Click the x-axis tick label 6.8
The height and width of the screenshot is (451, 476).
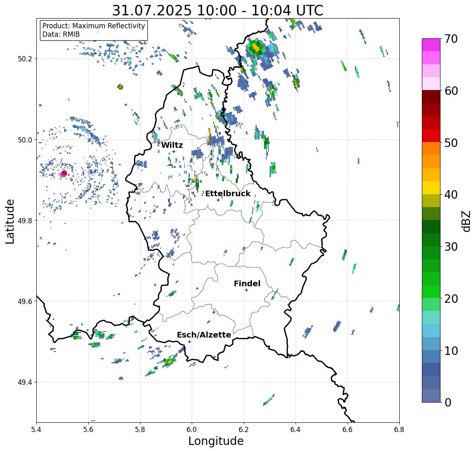point(399,429)
